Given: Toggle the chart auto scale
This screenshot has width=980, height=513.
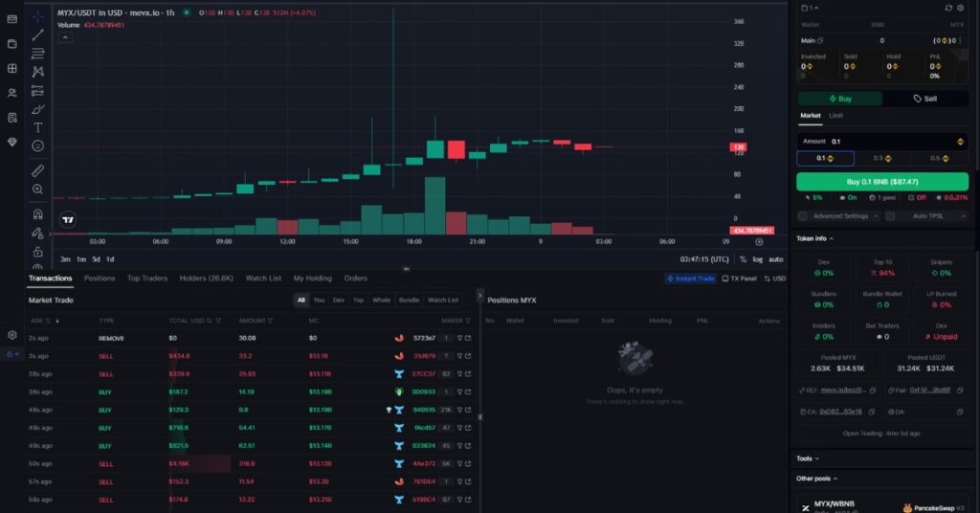Looking at the screenshot, I should point(775,259).
